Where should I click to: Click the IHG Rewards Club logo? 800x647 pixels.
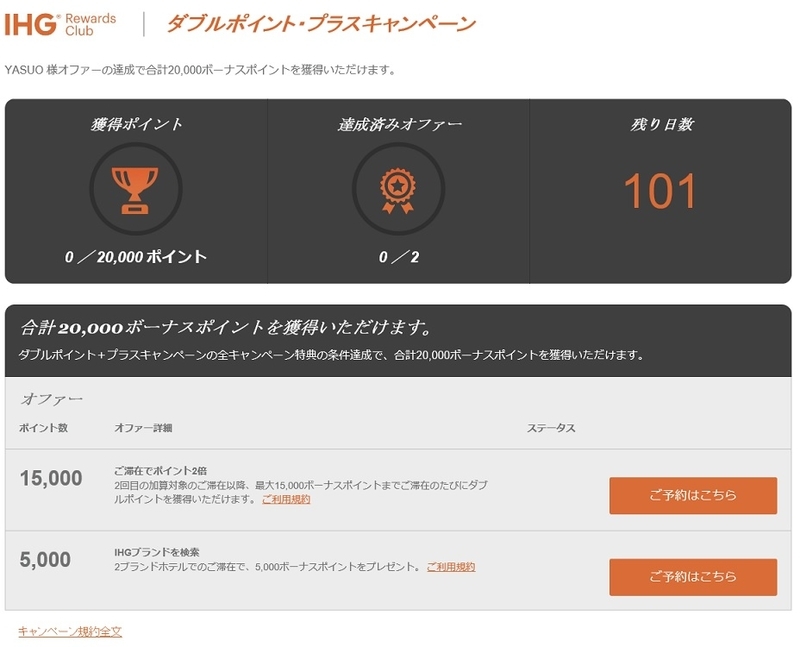point(60,24)
